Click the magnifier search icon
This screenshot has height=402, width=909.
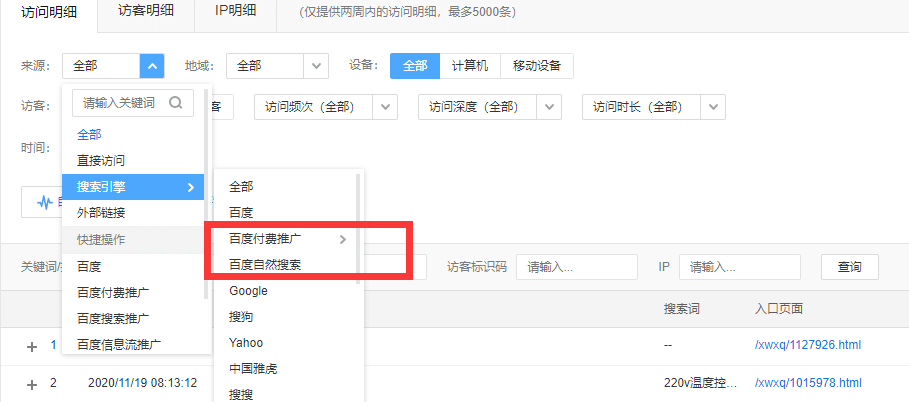point(176,103)
